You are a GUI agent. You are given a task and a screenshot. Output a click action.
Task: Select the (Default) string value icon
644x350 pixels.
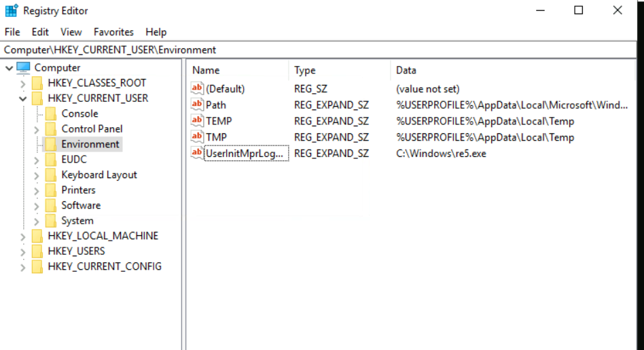tap(197, 88)
